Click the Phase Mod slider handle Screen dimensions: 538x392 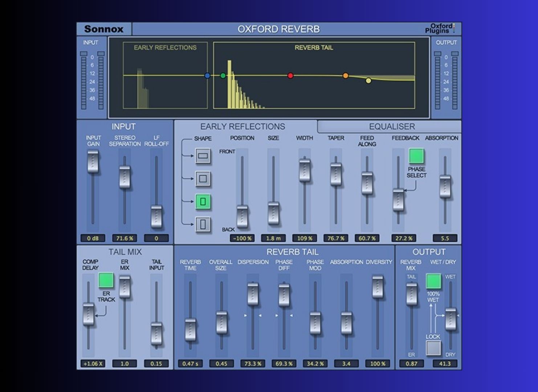tap(315, 323)
